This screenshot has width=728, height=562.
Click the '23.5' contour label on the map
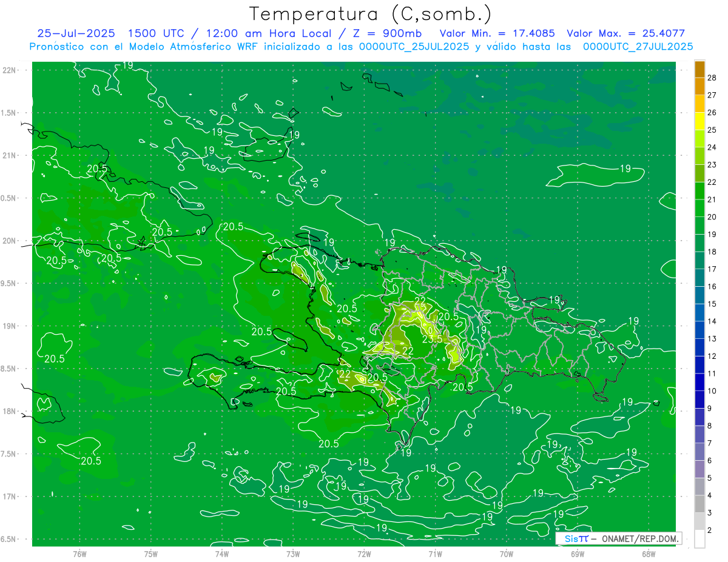(432, 339)
